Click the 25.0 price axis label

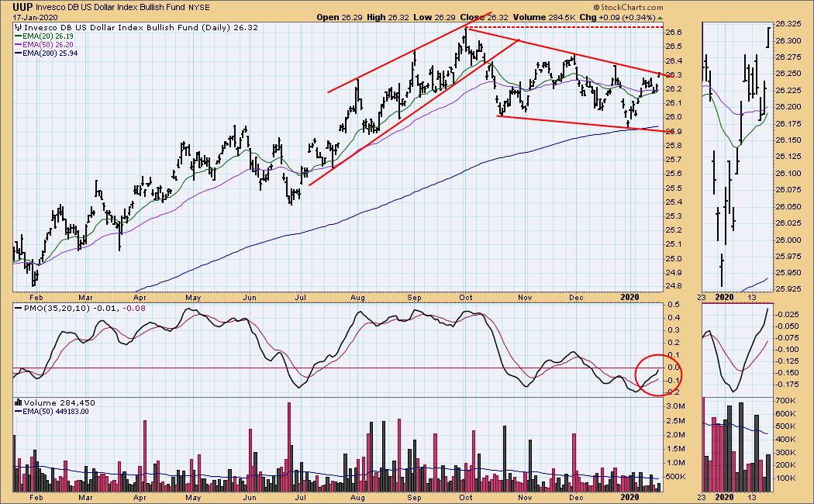[674, 258]
